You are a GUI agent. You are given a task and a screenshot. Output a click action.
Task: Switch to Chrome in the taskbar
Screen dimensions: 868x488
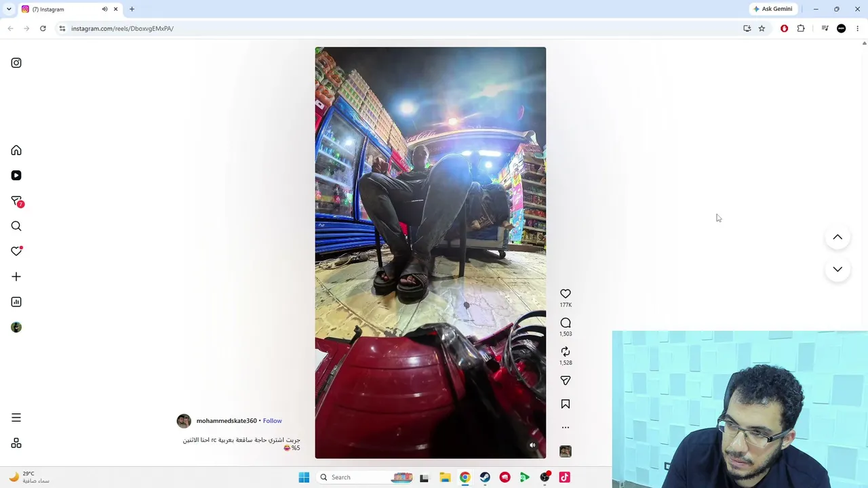click(x=465, y=477)
